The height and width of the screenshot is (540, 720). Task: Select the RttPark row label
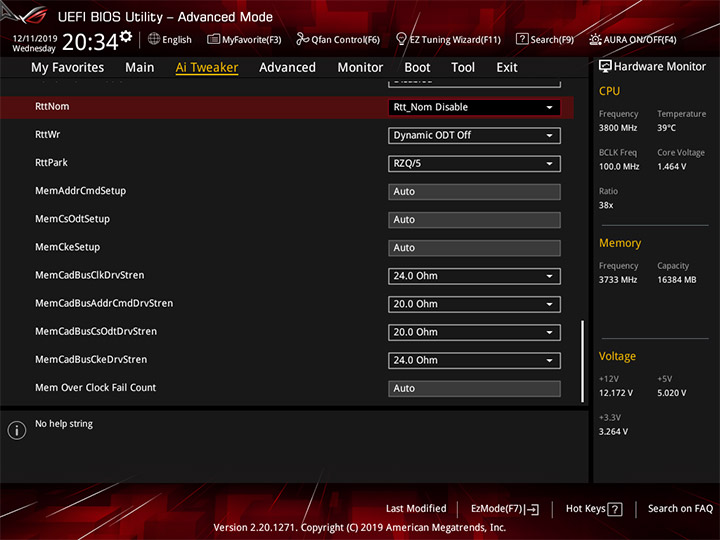tap(51, 163)
